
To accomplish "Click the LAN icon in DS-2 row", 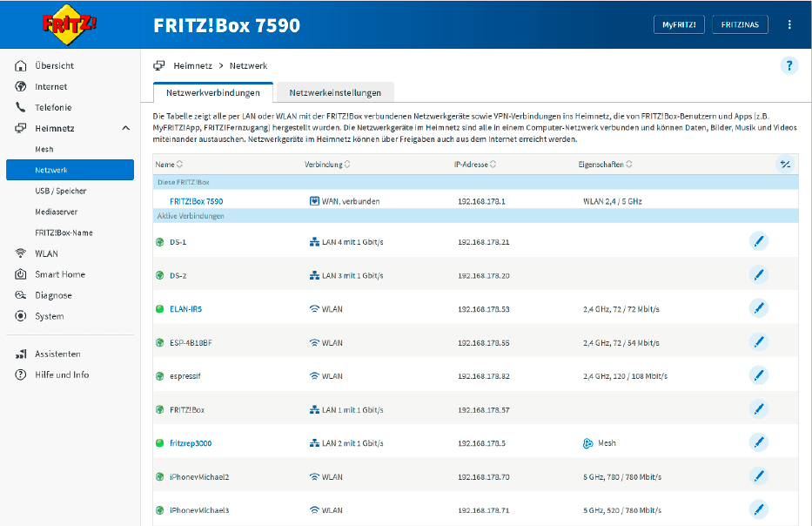I will pos(314,276).
